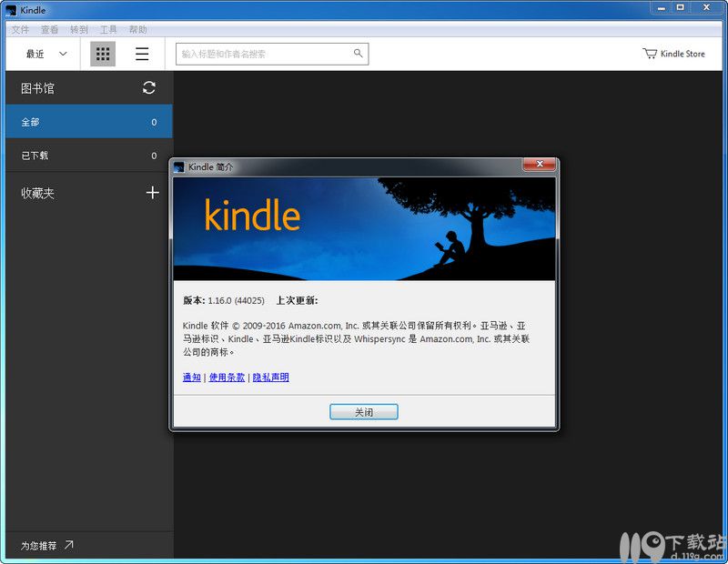728x564 pixels.
Task: Minimize the main Kindle window
Action: tap(662, 8)
